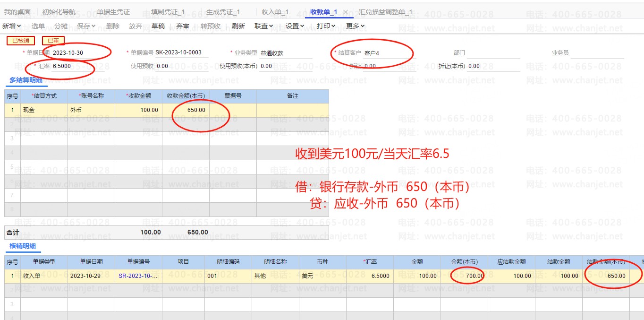
Task: Click the 结算方式 column header
Action: click(x=44, y=96)
